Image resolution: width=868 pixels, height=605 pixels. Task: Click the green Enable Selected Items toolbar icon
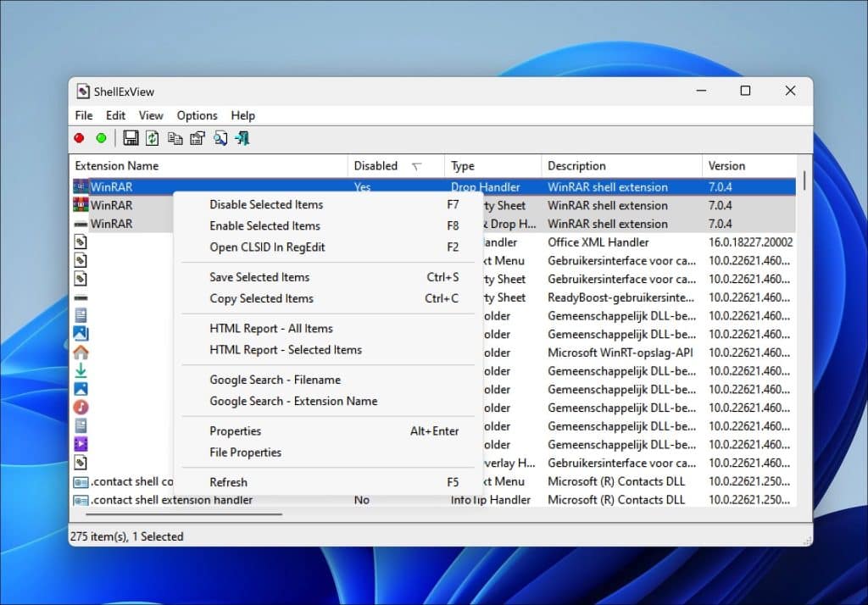(x=102, y=138)
